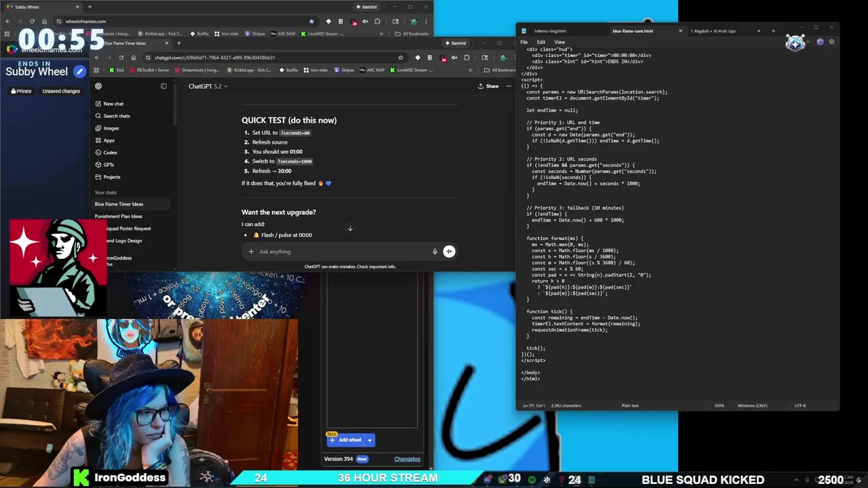Screen dimensions: 868x488
Task: Reload the ChatGPT browser page
Action: [x=121, y=58]
